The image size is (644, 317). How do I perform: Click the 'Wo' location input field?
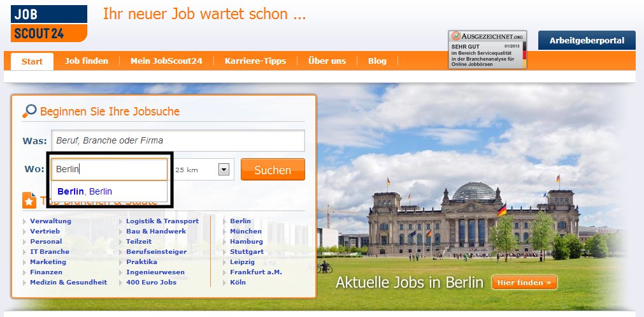(109, 170)
